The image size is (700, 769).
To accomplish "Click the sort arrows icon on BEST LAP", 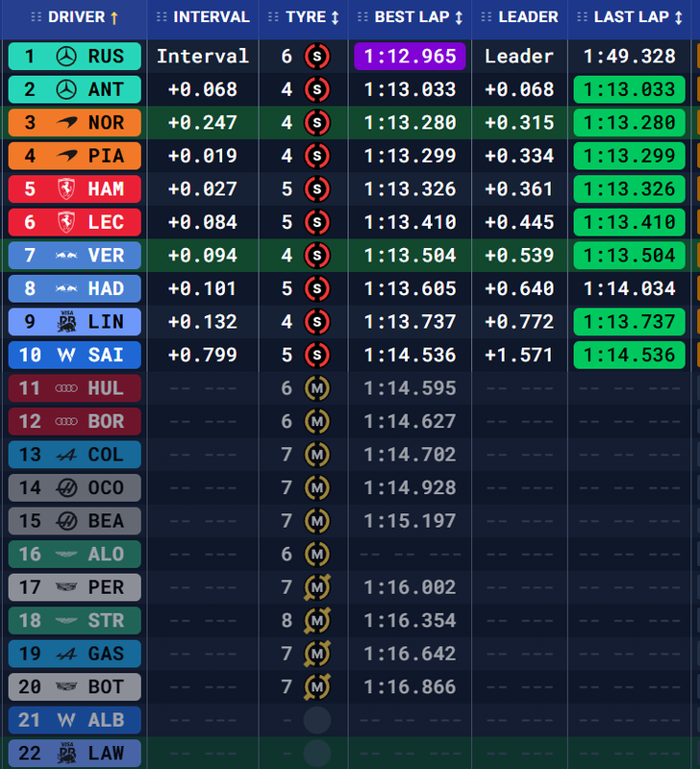I will coord(459,18).
